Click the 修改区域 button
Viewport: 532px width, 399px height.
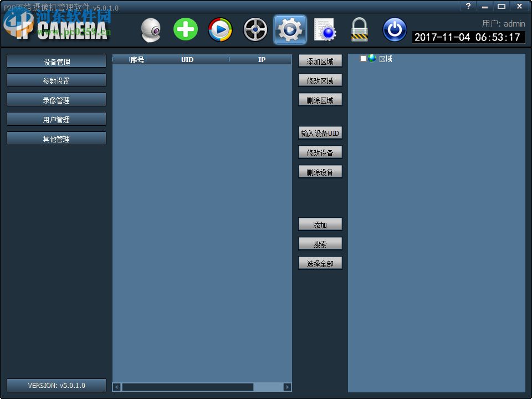click(320, 81)
